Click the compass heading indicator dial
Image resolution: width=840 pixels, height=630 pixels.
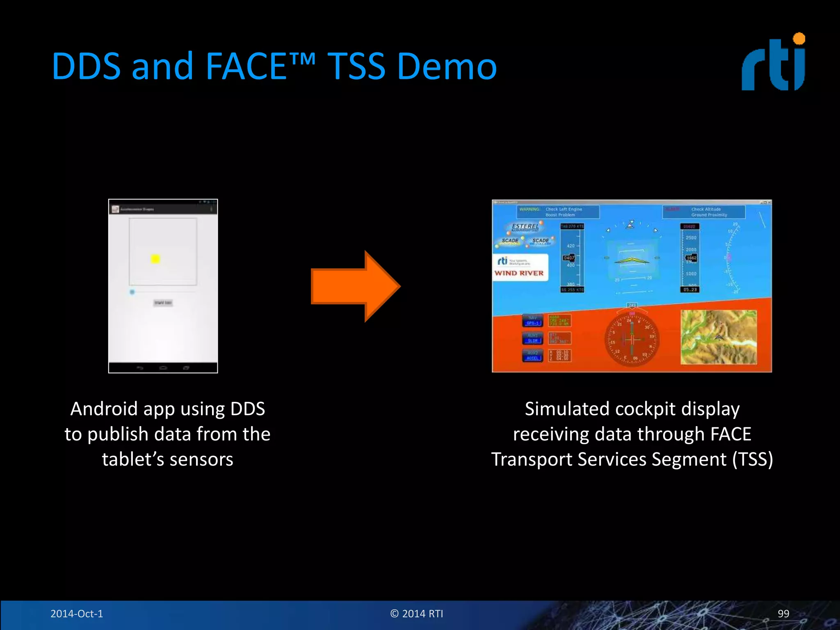point(632,339)
